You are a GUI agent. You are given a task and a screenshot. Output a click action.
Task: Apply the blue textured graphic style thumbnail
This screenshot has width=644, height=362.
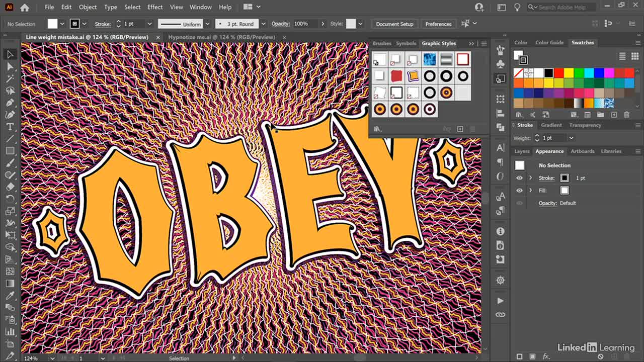pos(429,60)
